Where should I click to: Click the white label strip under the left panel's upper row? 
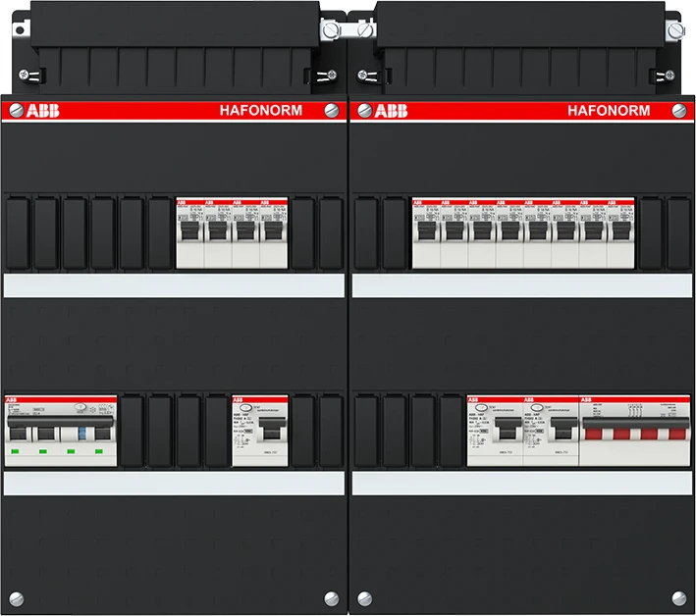(174, 284)
